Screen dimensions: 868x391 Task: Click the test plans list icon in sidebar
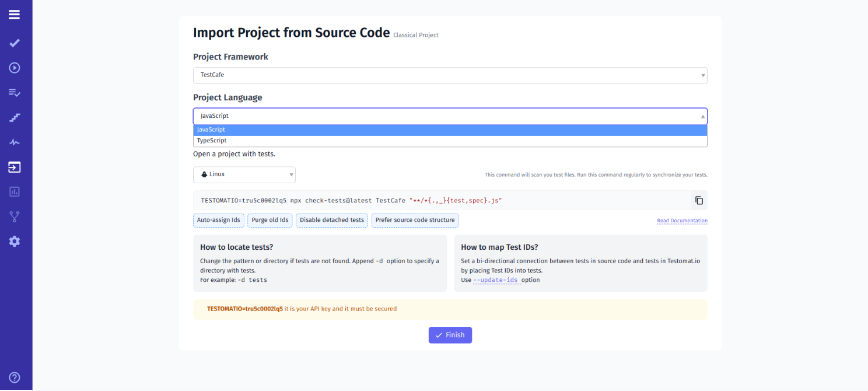coord(14,92)
